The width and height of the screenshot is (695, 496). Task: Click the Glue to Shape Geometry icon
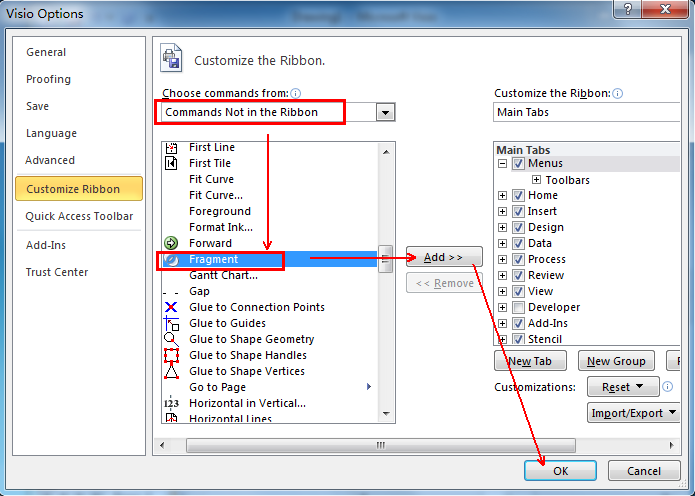tap(171, 340)
